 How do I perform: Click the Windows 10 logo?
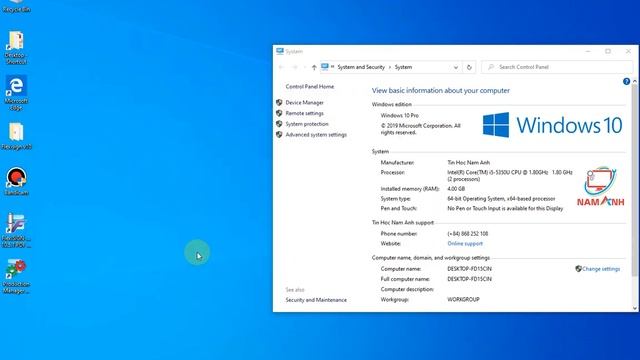pyautogui.click(x=552, y=125)
